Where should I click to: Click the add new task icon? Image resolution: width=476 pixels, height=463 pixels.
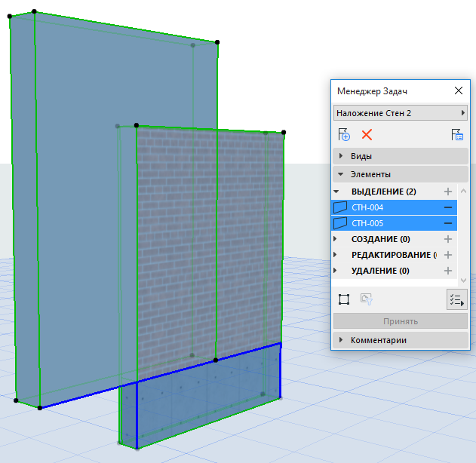(x=345, y=135)
